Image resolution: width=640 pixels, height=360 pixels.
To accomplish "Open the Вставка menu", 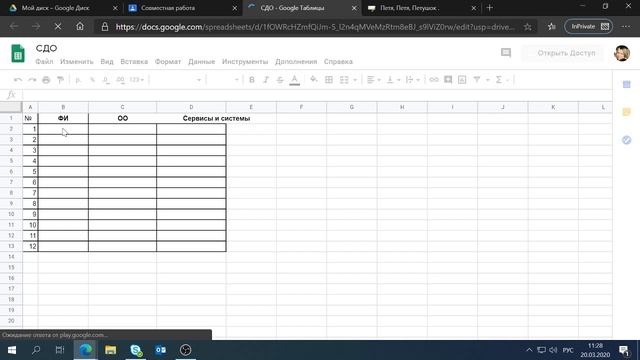I will click(x=134, y=62).
